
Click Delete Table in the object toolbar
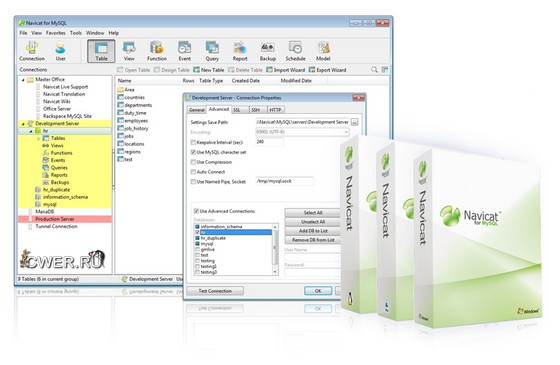click(x=245, y=70)
